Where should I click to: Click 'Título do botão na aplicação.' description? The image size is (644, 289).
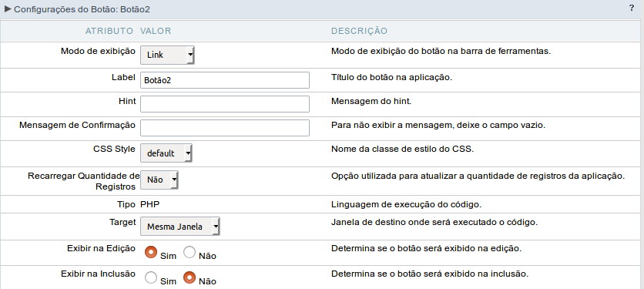(391, 77)
